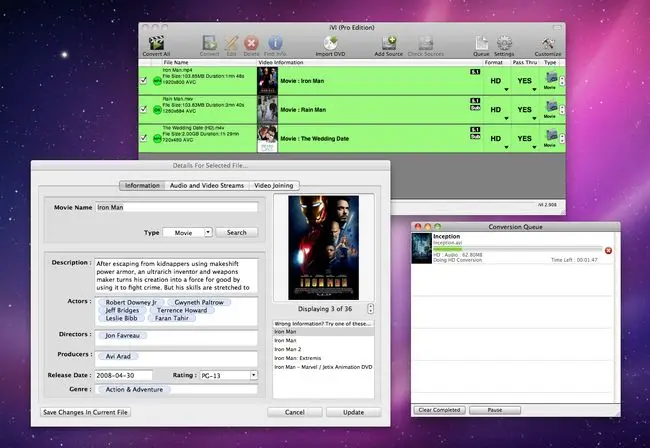Switch to the Video Joining tab
The image size is (650, 448).
(x=274, y=186)
